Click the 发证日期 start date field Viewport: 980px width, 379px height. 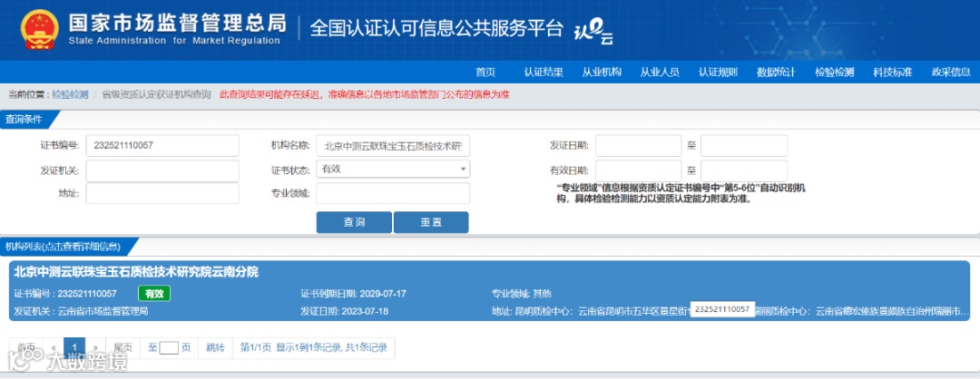pyautogui.click(x=638, y=146)
